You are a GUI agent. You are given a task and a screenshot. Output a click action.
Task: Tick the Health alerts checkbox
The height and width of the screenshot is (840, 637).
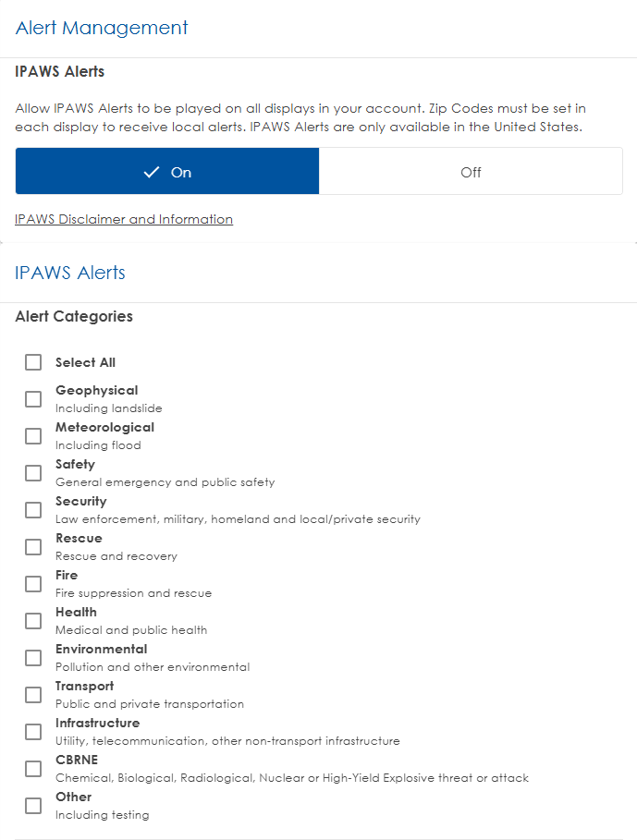(x=33, y=621)
